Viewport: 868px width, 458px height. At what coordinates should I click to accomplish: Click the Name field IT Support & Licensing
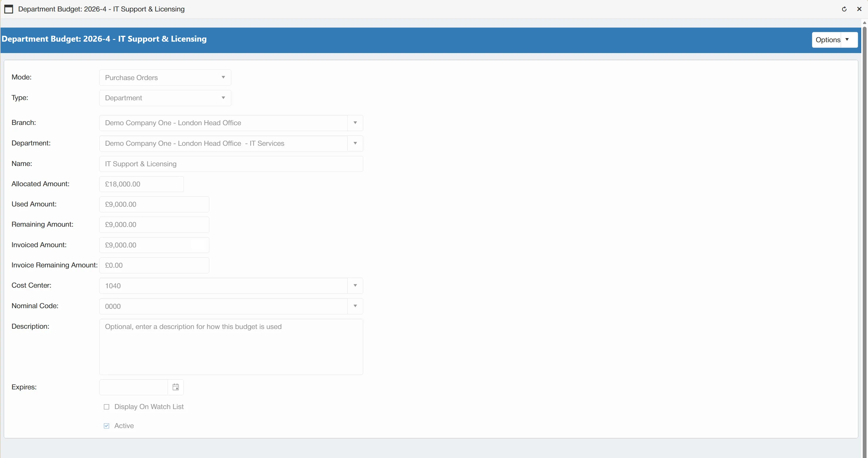pos(231,164)
